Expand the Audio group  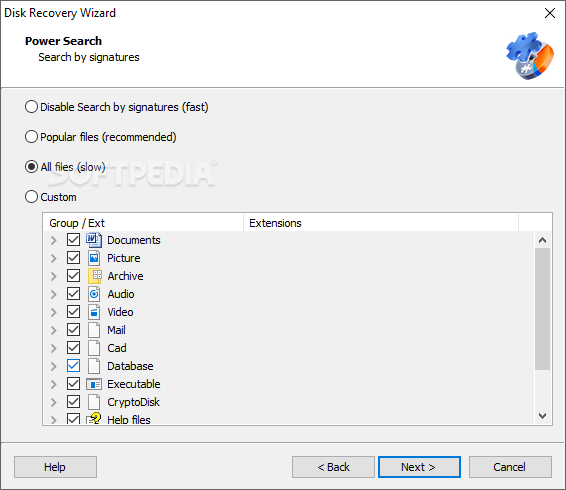[x=54, y=294]
